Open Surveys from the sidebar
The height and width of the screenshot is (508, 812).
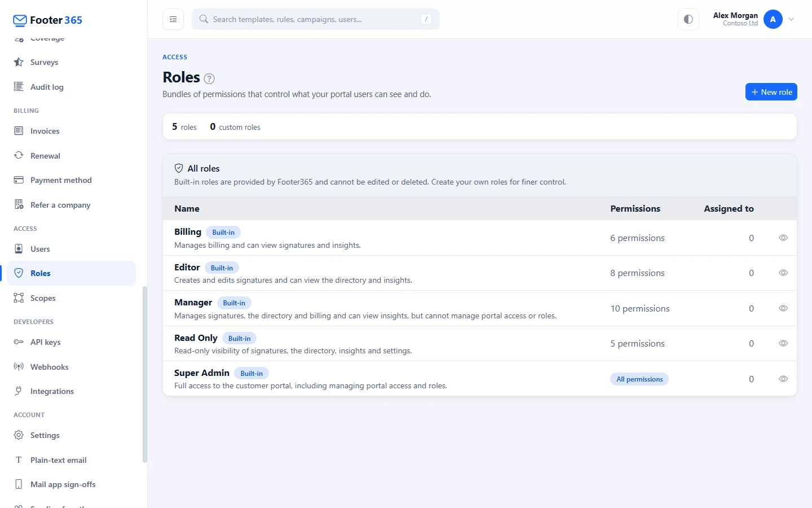(x=72, y=62)
